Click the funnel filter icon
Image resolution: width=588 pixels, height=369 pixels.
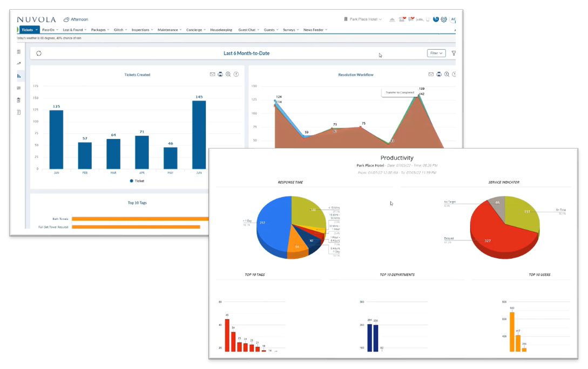pyautogui.click(x=454, y=53)
